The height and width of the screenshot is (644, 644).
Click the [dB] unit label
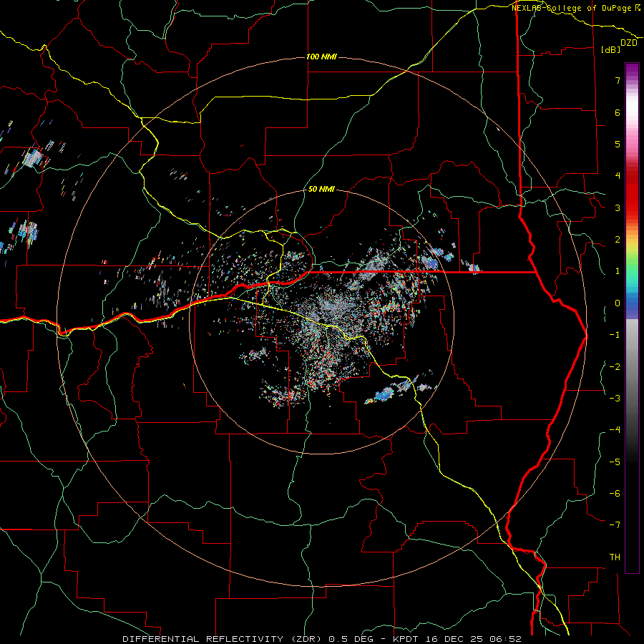(x=611, y=49)
